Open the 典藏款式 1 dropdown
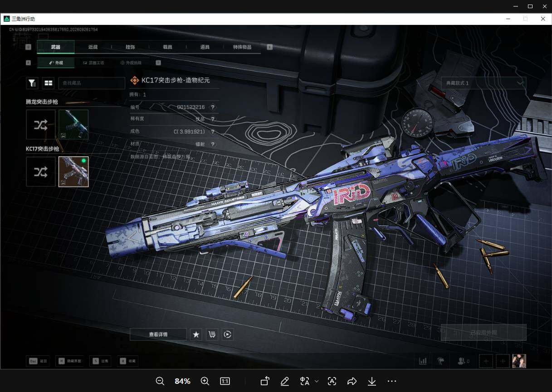The image size is (552, 392). tap(484, 83)
